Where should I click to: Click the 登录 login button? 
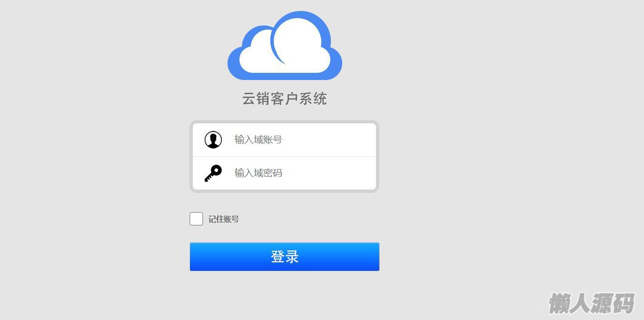285,257
